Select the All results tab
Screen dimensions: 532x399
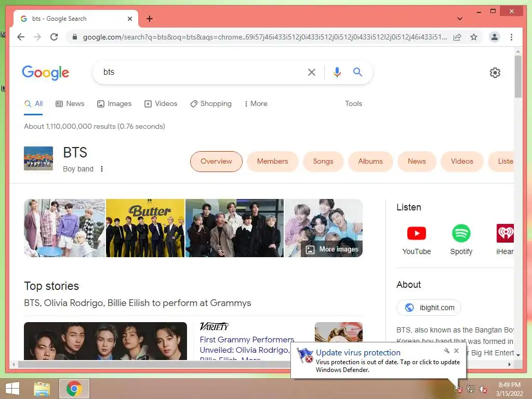pos(33,104)
